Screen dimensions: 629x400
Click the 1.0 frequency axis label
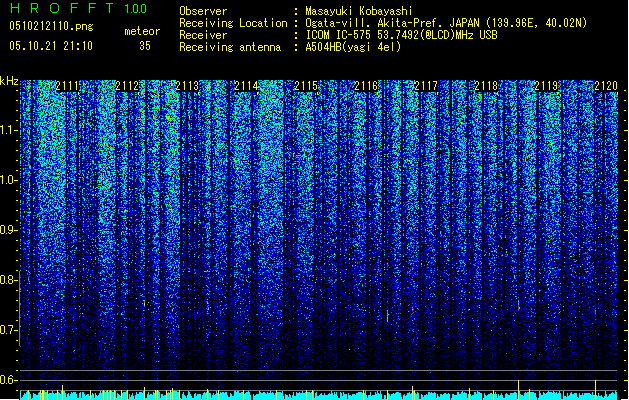pyautogui.click(x=8, y=180)
